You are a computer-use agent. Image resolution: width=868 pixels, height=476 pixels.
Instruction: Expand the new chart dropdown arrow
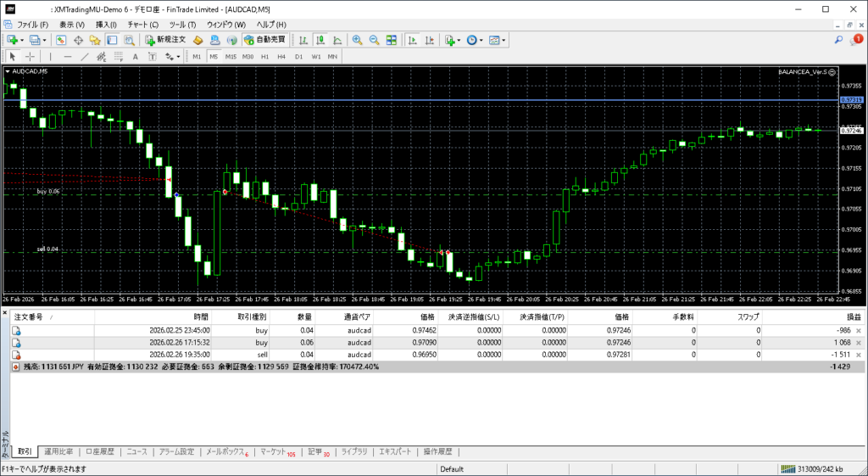21,40
